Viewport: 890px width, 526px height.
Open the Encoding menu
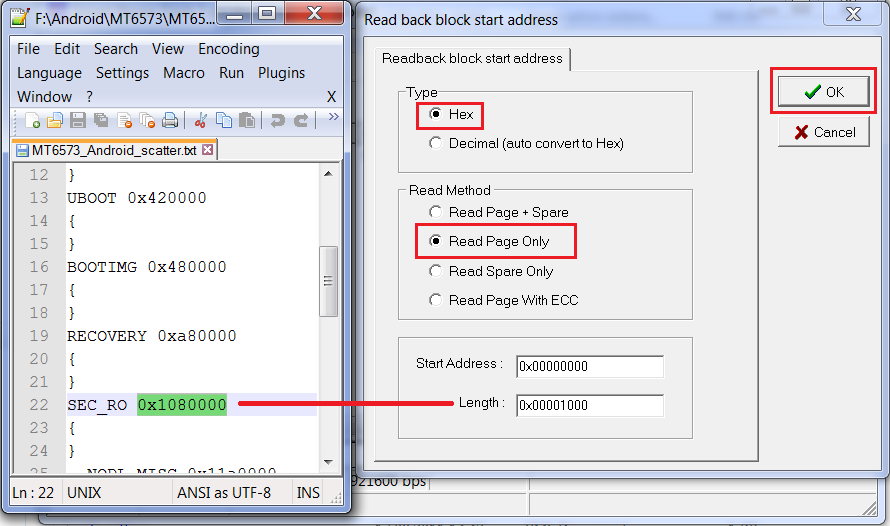pyautogui.click(x=229, y=49)
